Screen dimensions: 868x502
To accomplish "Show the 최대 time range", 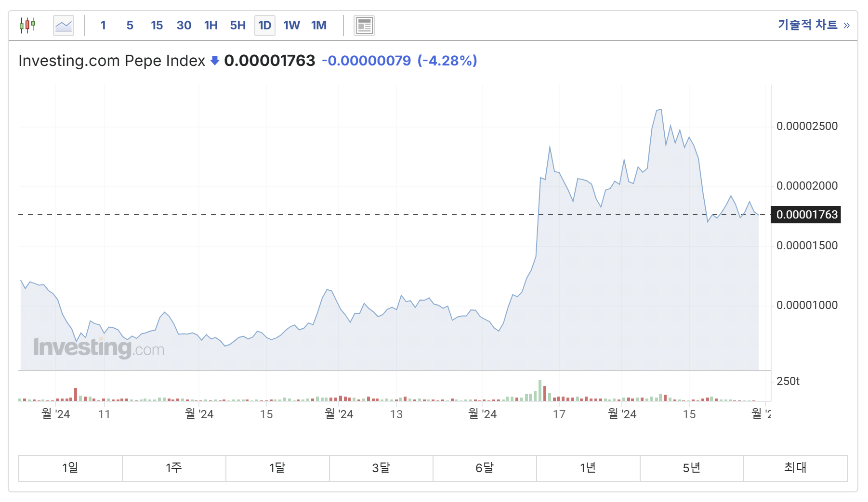I will [795, 468].
